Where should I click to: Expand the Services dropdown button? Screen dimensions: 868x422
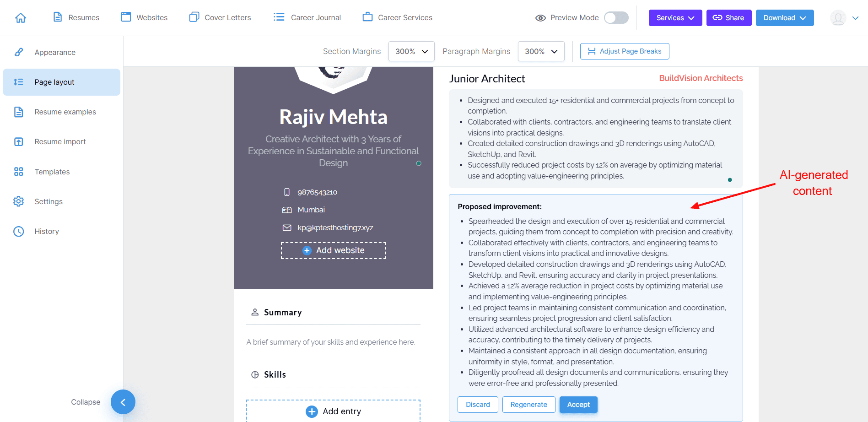(675, 18)
